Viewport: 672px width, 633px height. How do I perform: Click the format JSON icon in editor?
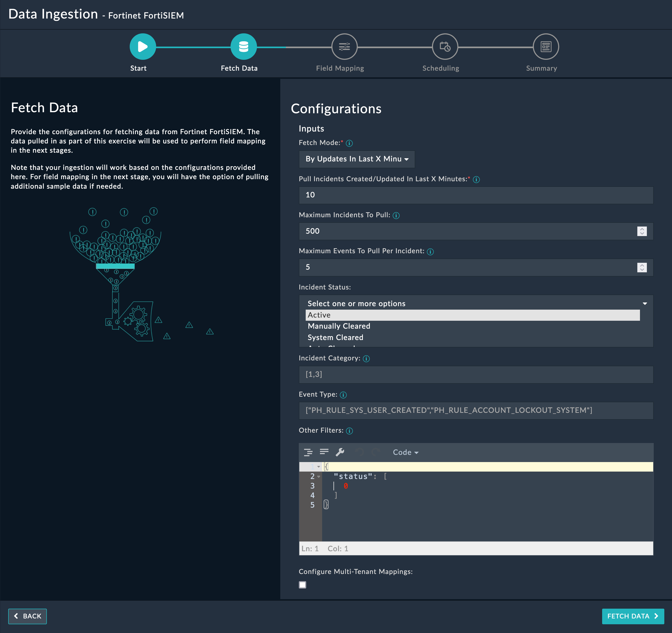(x=308, y=452)
